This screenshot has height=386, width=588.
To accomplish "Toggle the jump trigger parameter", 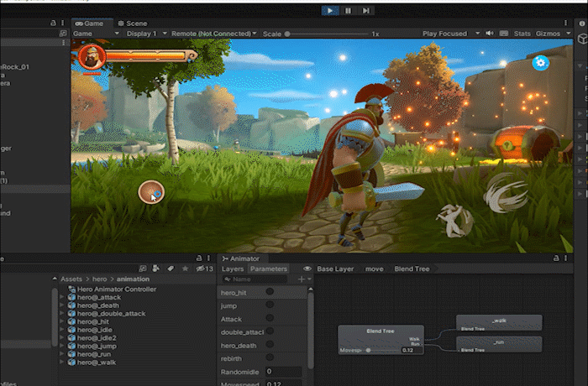I will [270, 305].
